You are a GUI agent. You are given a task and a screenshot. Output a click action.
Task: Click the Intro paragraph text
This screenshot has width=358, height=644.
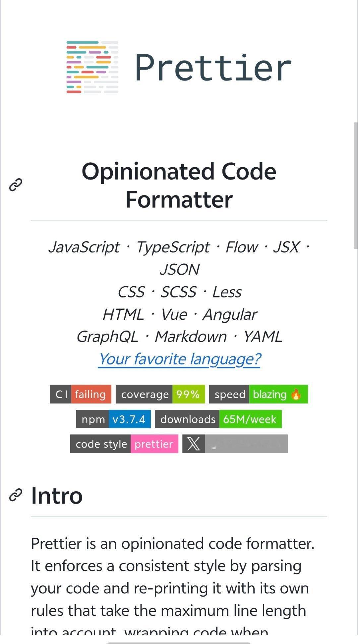(x=172, y=576)
